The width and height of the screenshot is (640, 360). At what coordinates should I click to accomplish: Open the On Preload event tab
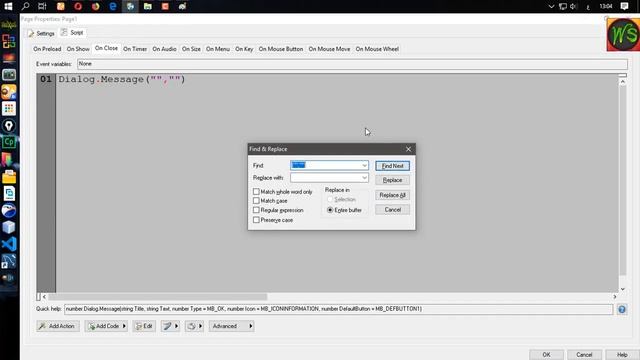click(x=47, y=49)
